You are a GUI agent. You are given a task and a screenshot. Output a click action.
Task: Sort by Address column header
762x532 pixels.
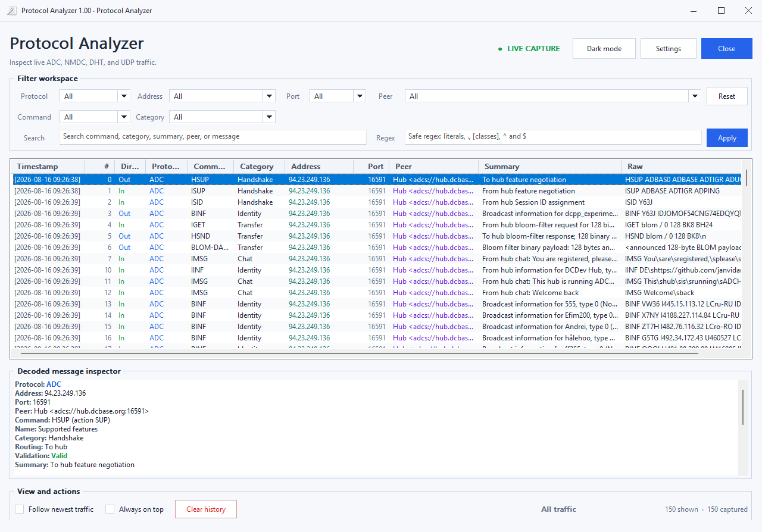pyautogui.click(x=319, y=167)
